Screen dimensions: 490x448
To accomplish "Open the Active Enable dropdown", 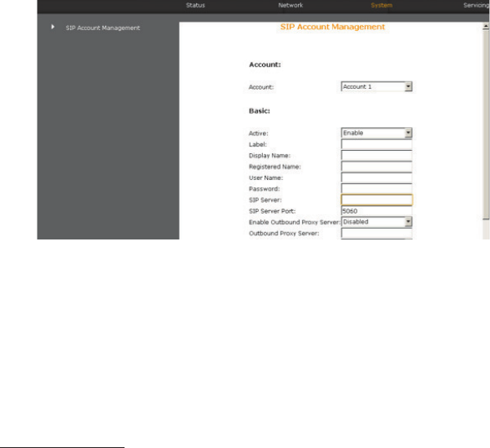I will coord(377,133).
